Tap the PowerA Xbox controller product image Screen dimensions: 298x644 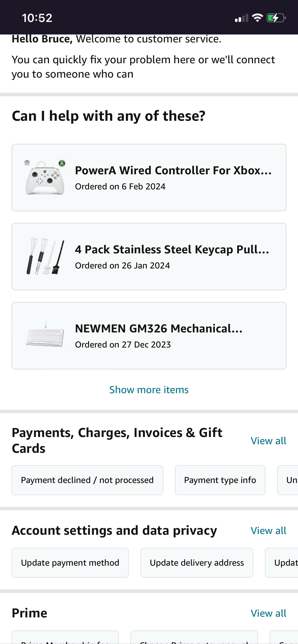(x=45, y=178)
